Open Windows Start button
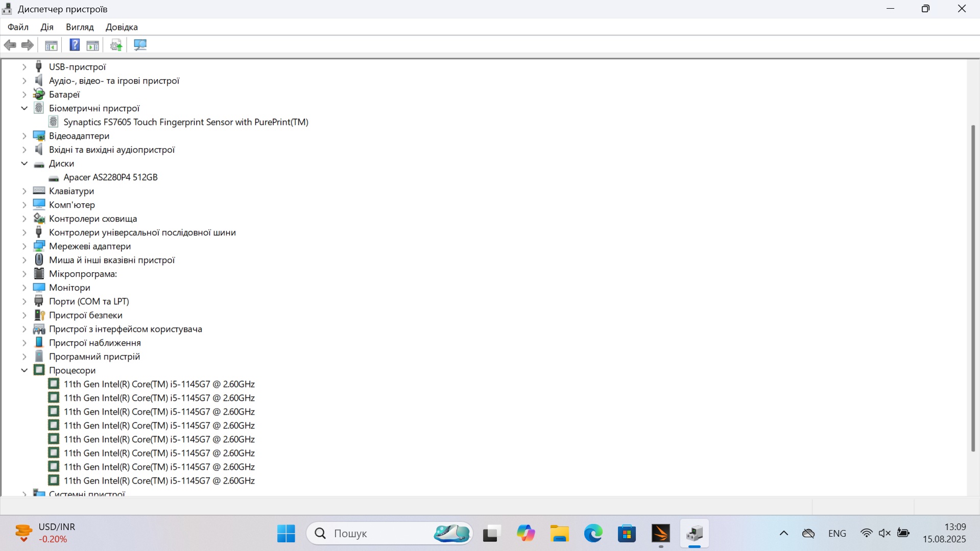The image size is (980, 551). coord(286,534)
